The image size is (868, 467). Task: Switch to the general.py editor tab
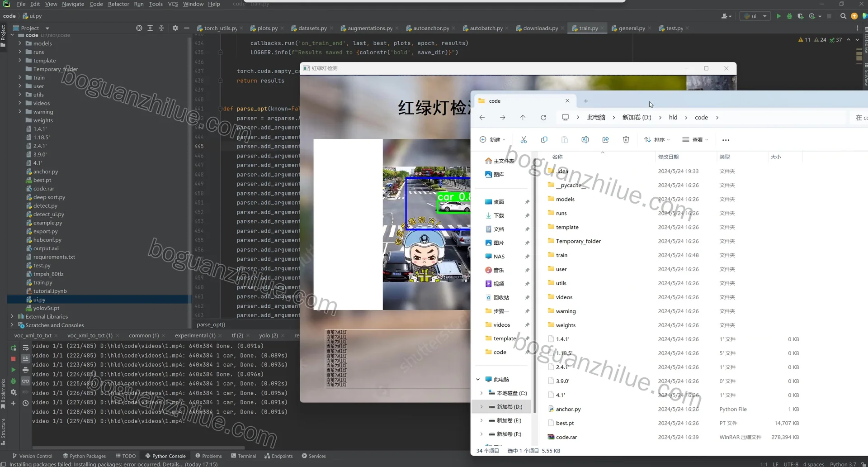632,28
